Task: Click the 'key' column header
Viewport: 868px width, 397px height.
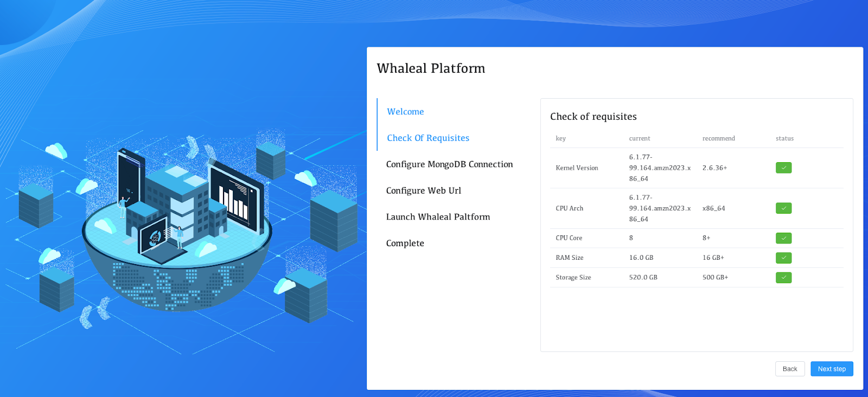Action: click(x=560, y=139)
